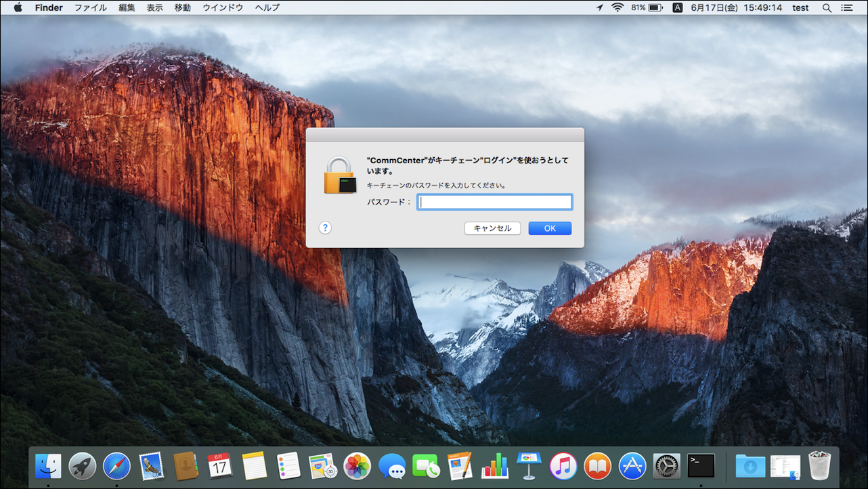Open Safari compass icon in Dock
Image resolution: width=868 pixels, height=489 pixels.
pyautogui.click(x=117, y=466)
